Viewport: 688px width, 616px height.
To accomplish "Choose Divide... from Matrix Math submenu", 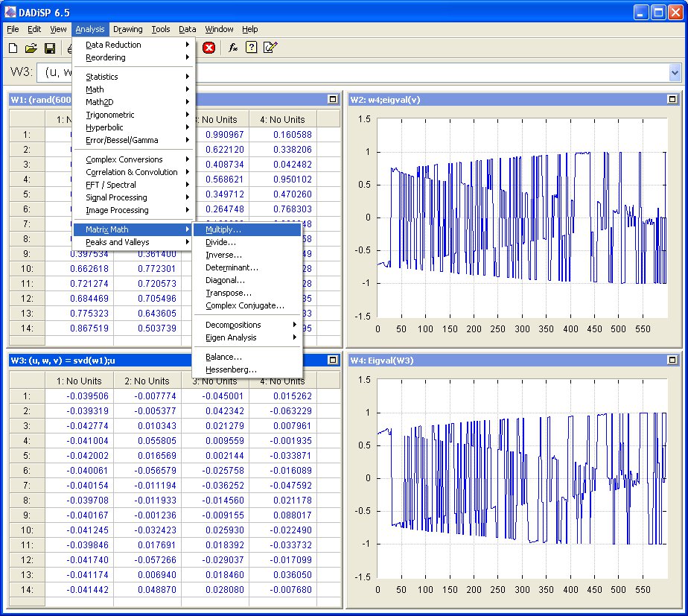I will 247,242.
